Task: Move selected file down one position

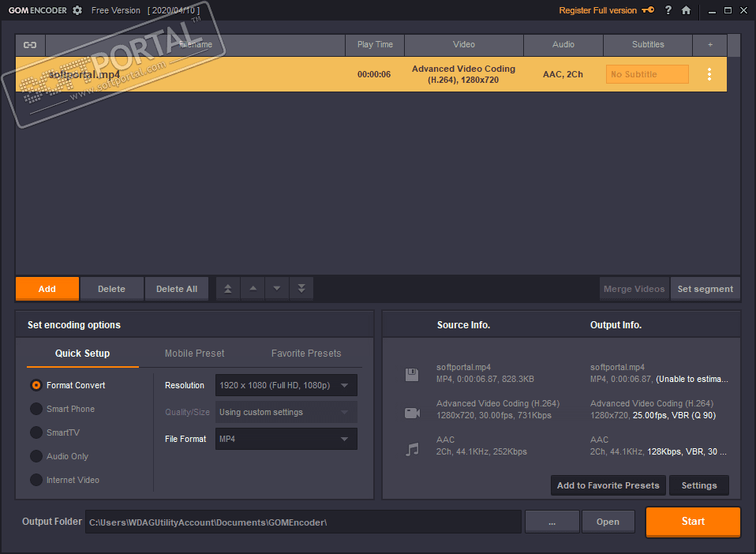Action: [x=277, y=289]
